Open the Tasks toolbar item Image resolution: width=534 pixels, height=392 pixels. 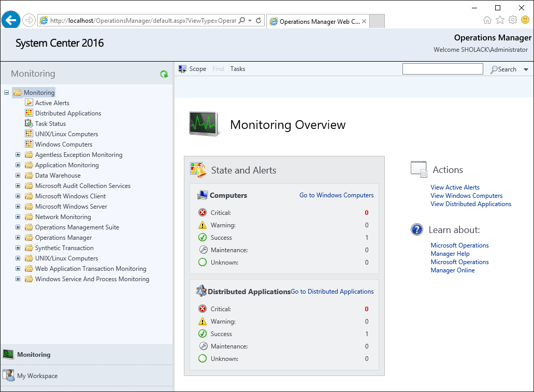point(238,69)
